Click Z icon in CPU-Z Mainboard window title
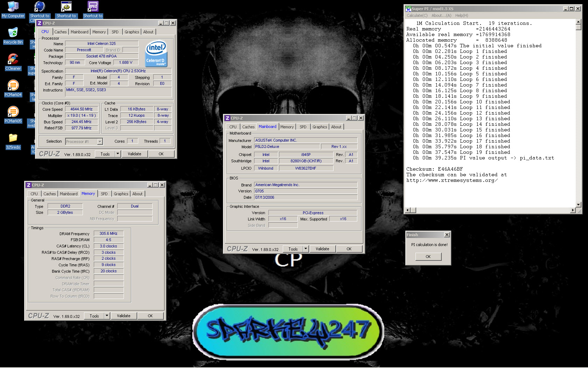Viewport: 588px width, 368px height. tap(227, 118)
